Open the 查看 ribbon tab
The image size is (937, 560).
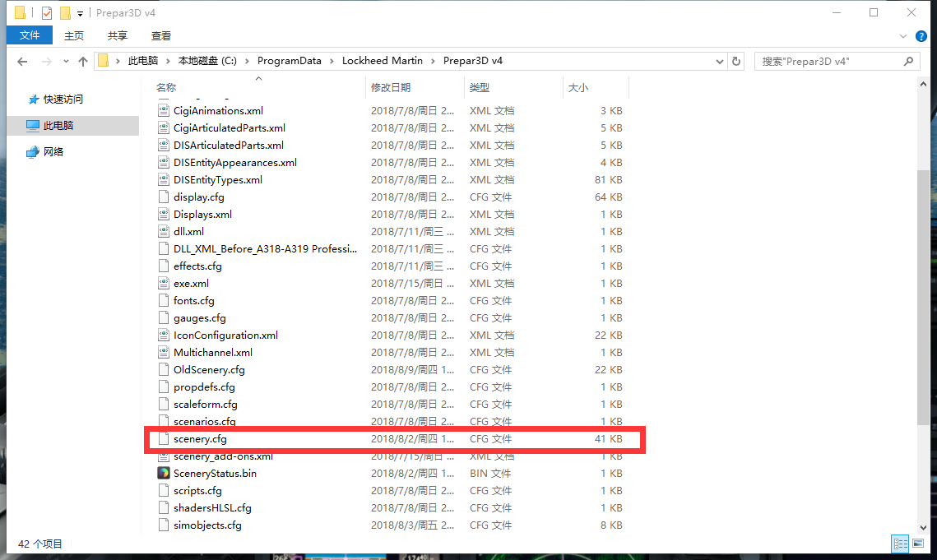coord(161,35)
